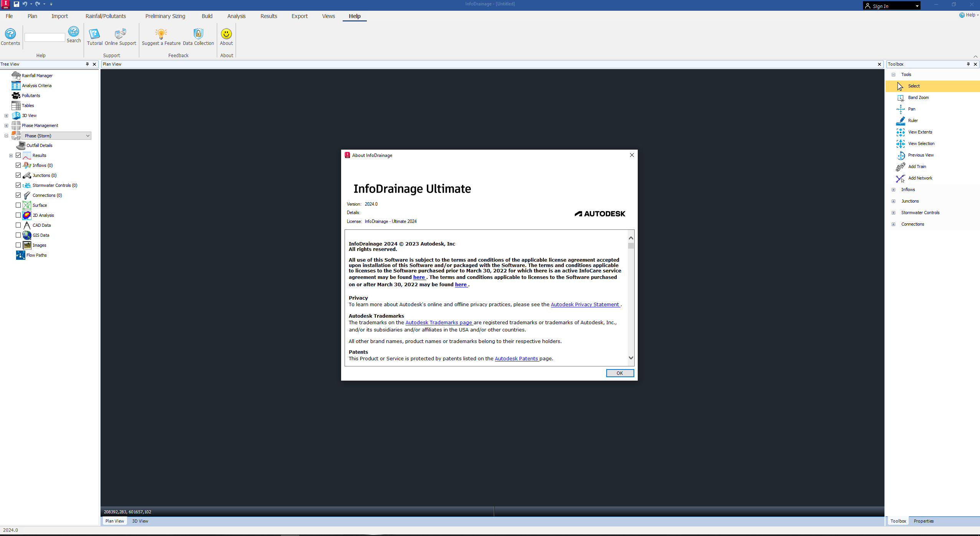Image resolution: width=980 pixels, height=536 pixels.
Task: Enable the Surface layer checkbox
Action: 18,205
